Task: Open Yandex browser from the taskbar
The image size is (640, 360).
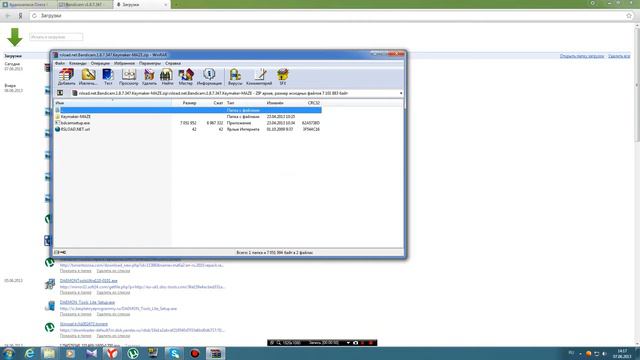Action: pyautogui.click(x=111, y=353)
